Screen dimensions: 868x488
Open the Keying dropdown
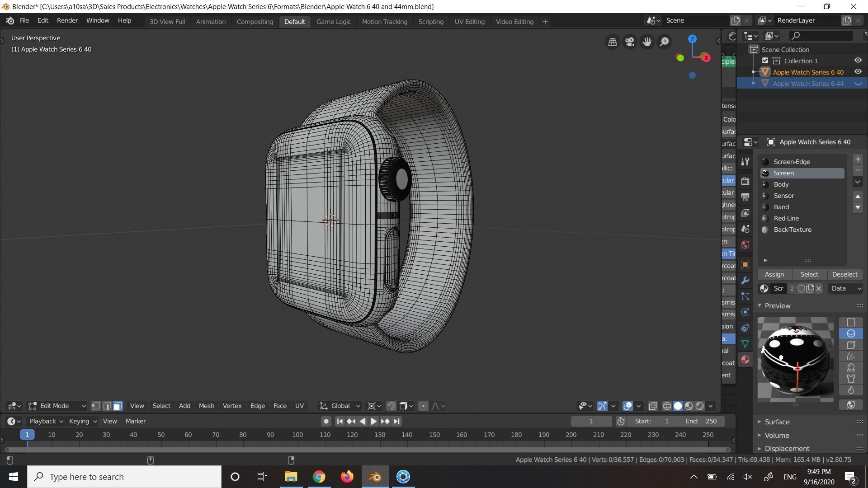82,421
